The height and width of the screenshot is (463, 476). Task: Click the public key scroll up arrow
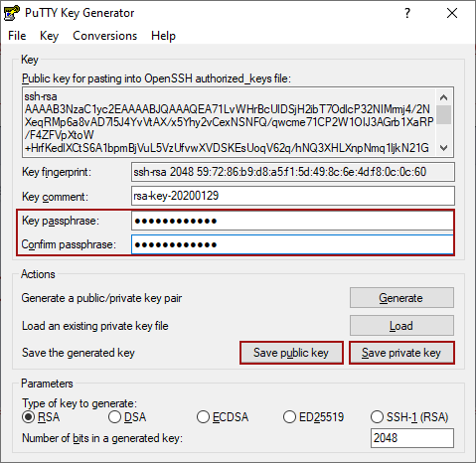coord(443,97)
